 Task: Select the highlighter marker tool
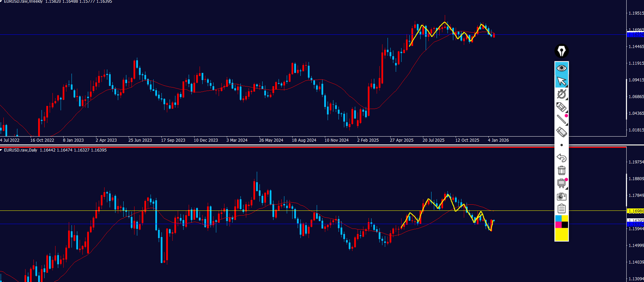click(x=561, y=107)
